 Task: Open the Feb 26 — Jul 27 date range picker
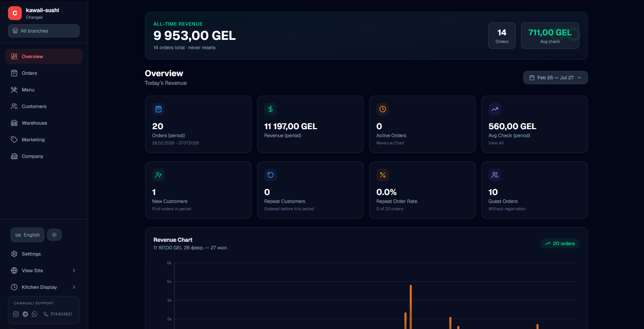[x=555, y=78]
